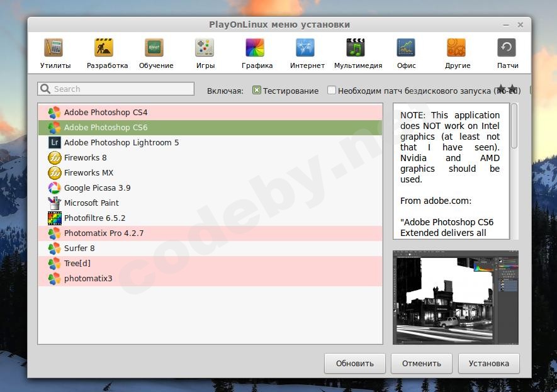The height and width of the screenshot is (392, 557).
Task: Select Adobe Photoshop CS4 entry
Action: (210, 113)
